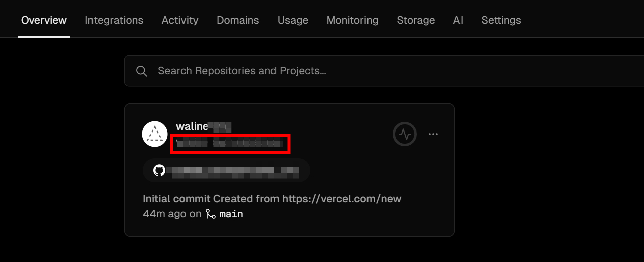
Task: Open the waline project name link
Action: coord(192,126)
